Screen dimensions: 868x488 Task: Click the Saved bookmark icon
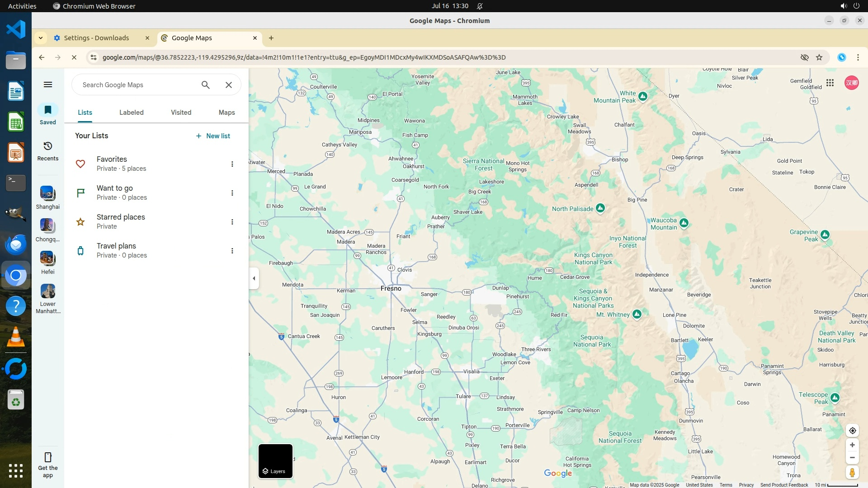[x=48, y=110]
